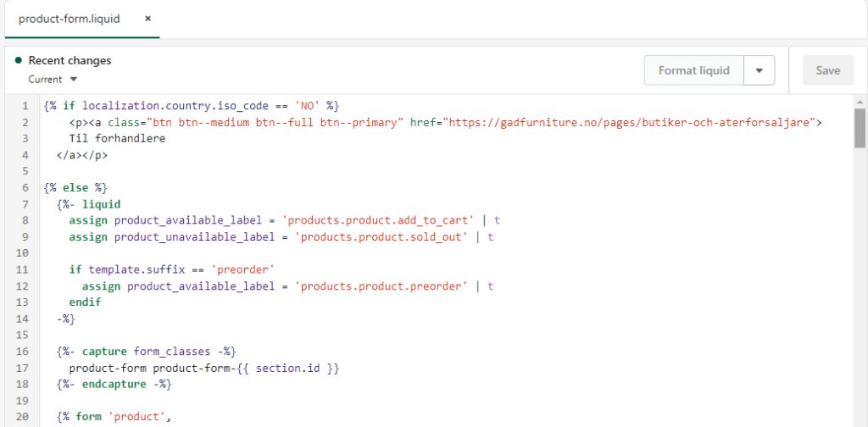Place cursor in the gadfurniture.no href URL

[632, 122]
